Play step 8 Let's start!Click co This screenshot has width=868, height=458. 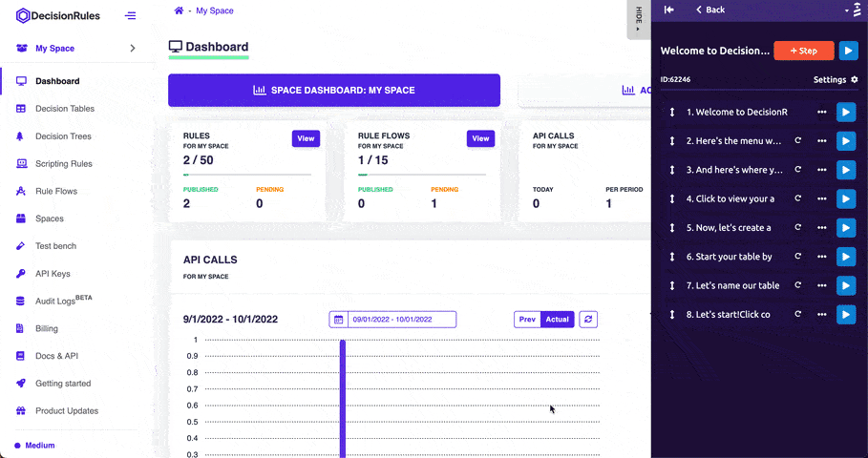(846, 314)
